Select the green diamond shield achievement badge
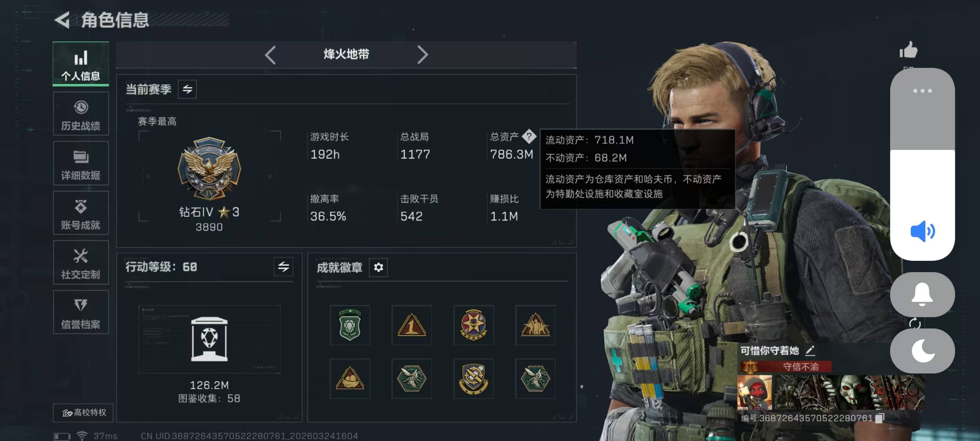 350,325
